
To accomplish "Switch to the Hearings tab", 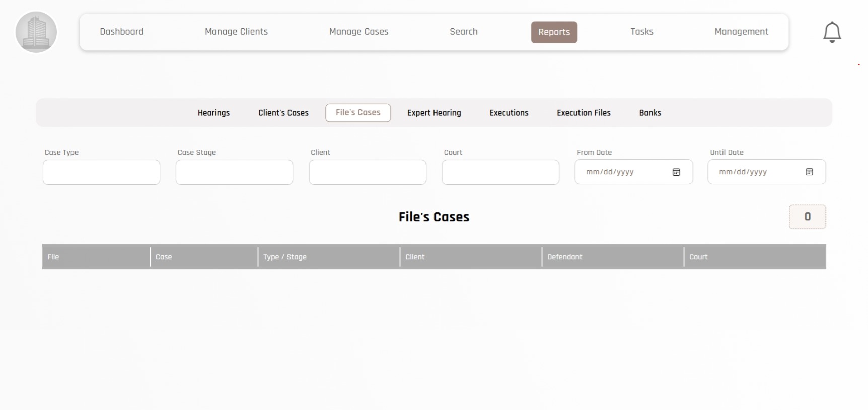I will tap(213, 113).
